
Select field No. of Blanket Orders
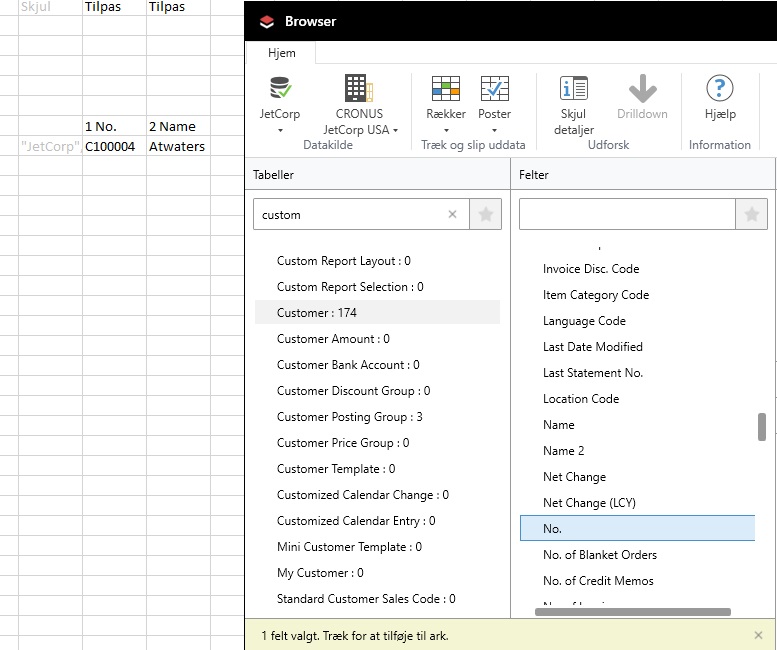tap(600, 555)
